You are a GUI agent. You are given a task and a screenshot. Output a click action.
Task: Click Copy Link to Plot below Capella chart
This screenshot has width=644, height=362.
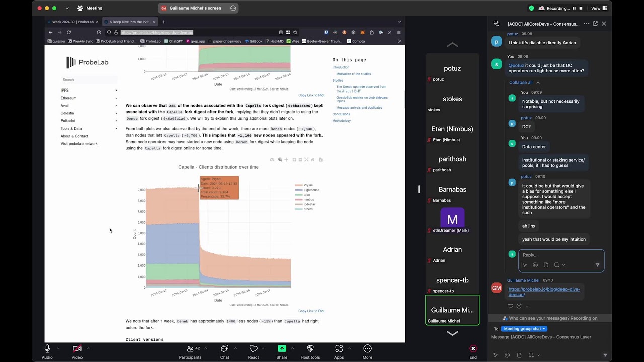click(311, 311)
